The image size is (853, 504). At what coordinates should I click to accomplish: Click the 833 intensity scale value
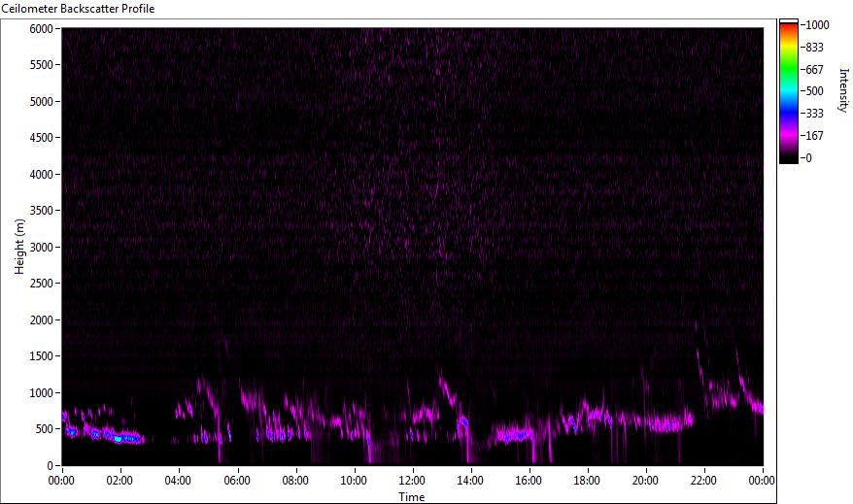[814, 48]
